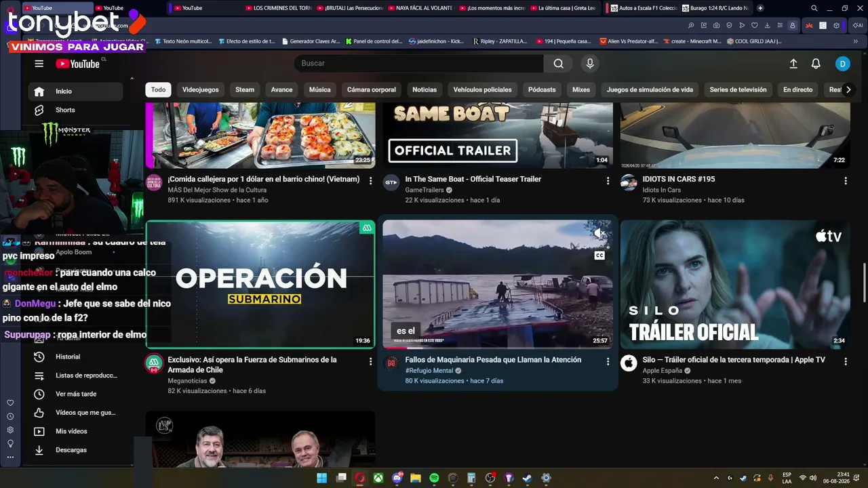Click the browser heart bookmark icon

754,26
